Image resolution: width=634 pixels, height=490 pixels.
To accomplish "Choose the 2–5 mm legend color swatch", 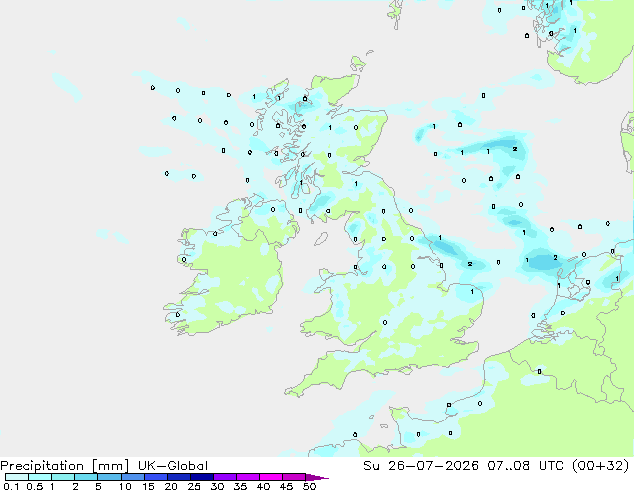I will 86,477.
